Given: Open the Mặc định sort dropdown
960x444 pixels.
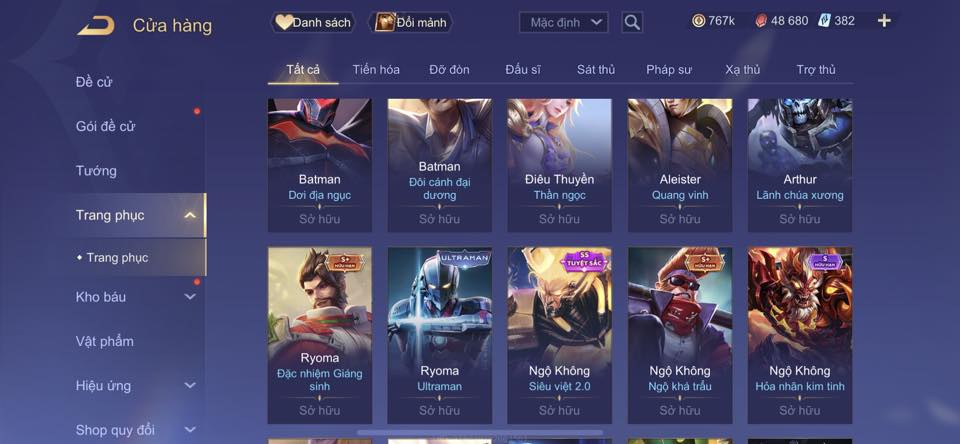Looking at the screenshot, I should click(x=564, y=23).
